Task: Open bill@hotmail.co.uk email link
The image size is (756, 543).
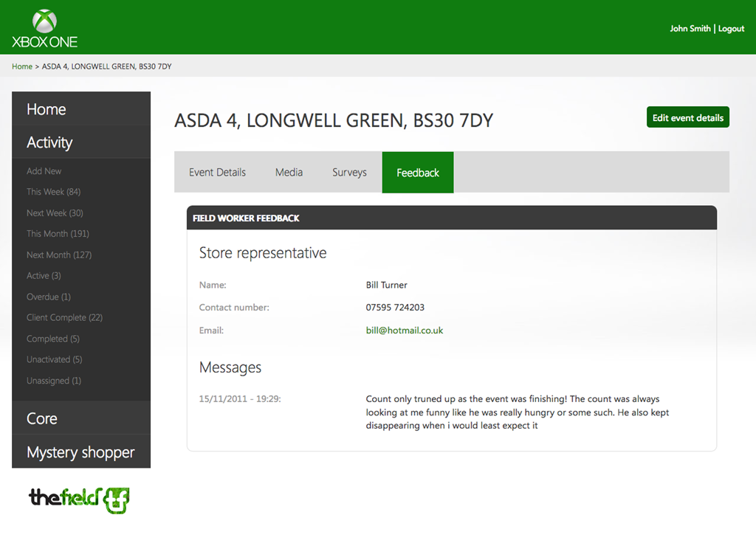Action: 404,331
